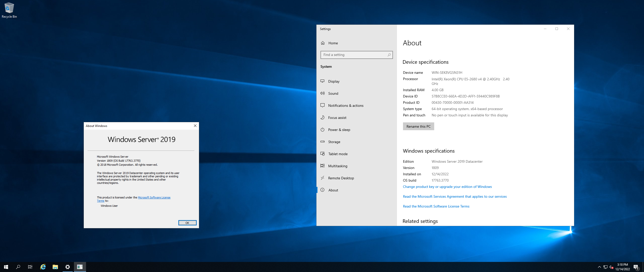
Task: Open taskbar Search magnifier
Action: point(18,267)
